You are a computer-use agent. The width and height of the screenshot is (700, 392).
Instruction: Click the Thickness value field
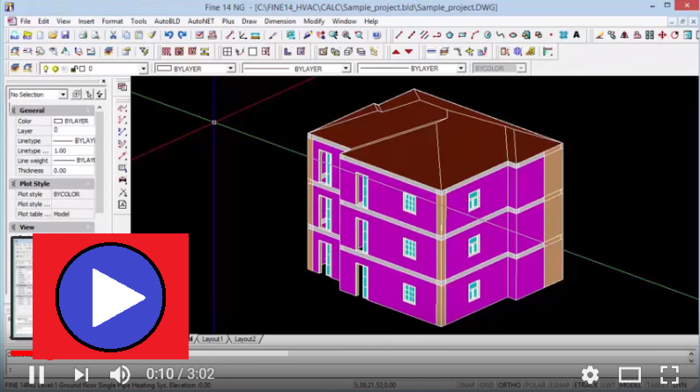pyautogui.click(x=73, y=171)
